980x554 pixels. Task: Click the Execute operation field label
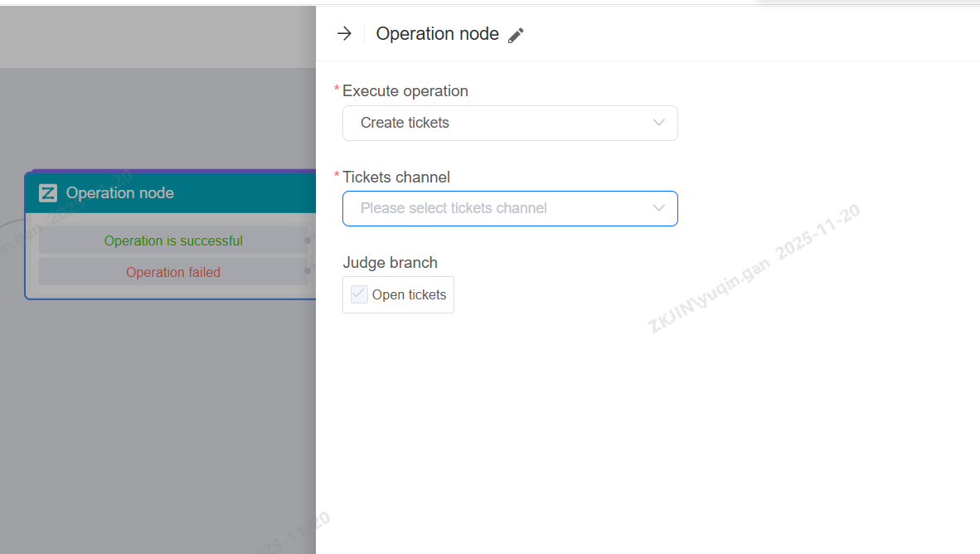(x=405, y=91)
